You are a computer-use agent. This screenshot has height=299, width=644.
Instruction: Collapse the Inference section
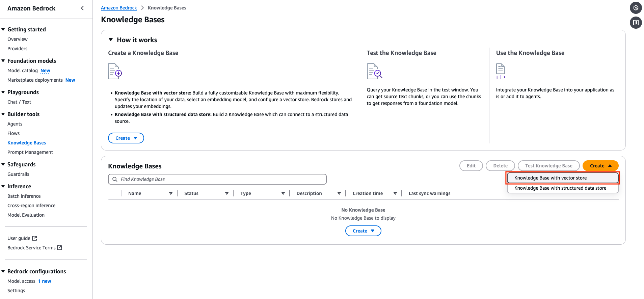(x=3, y=186)
